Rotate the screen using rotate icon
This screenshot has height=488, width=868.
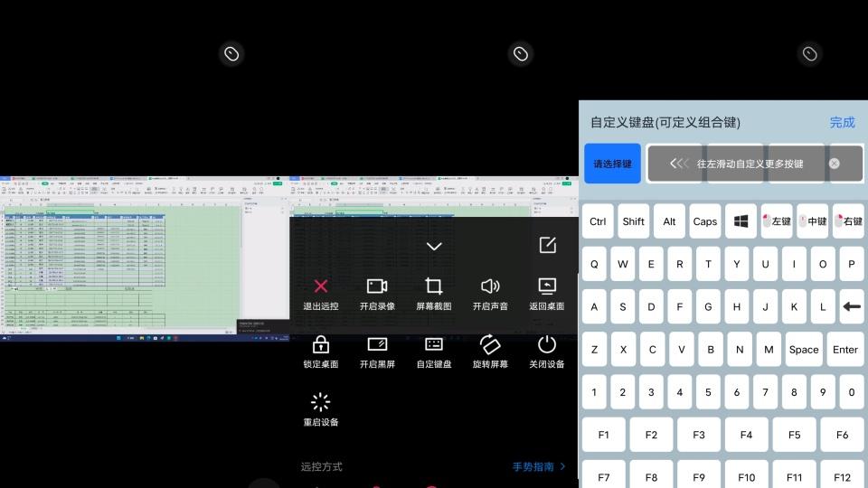click(x=490, y=344)
